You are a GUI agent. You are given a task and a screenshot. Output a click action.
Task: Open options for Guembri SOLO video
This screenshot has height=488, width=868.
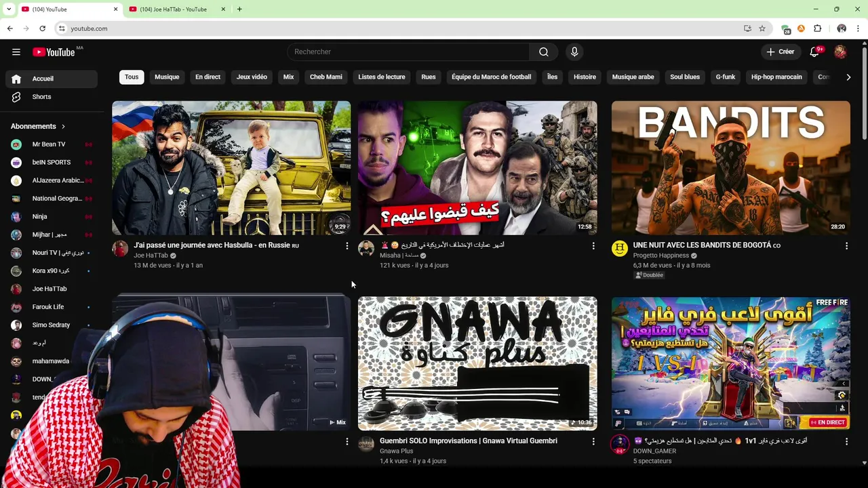point(593,441)
